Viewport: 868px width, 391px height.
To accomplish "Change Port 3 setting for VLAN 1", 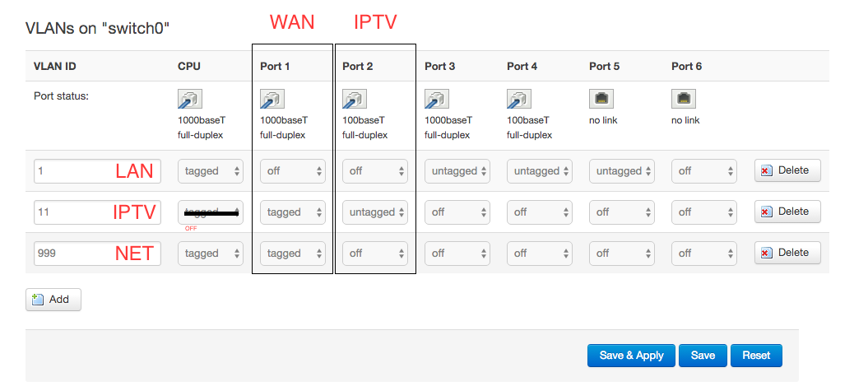I will point(457,171).
